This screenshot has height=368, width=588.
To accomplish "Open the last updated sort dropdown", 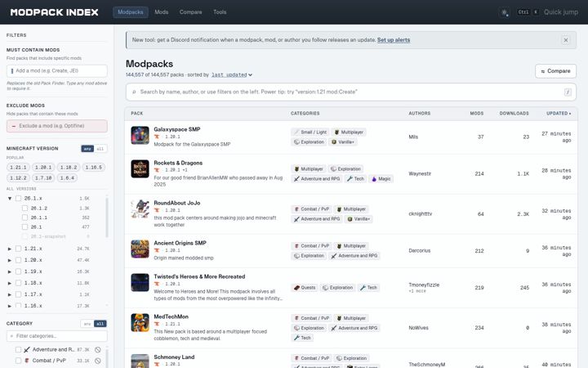I will point(231,74).
